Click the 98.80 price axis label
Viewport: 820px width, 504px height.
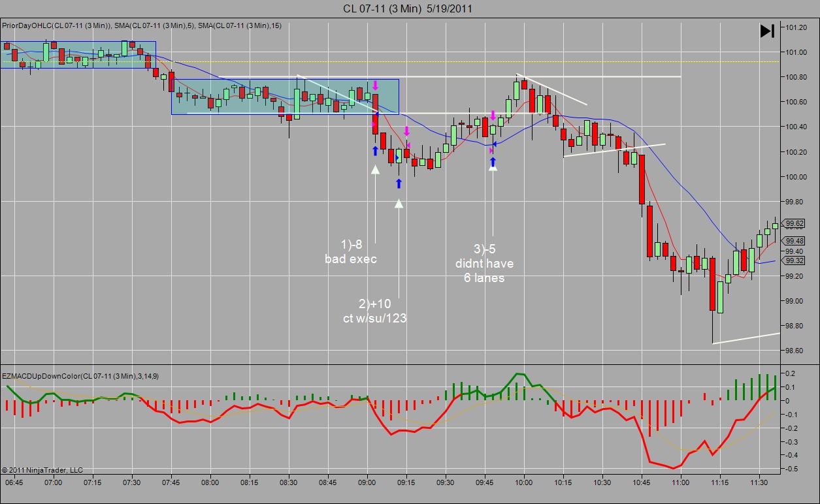[795, 326]
